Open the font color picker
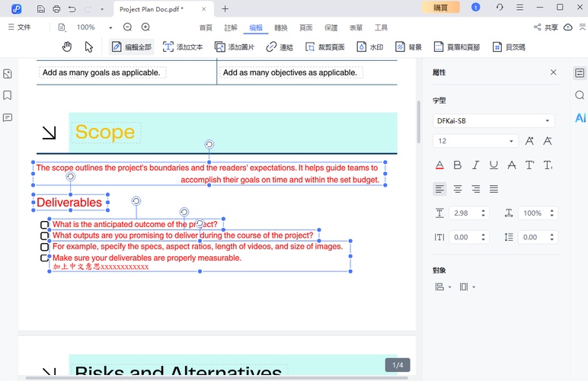 [x=439, y=165]
